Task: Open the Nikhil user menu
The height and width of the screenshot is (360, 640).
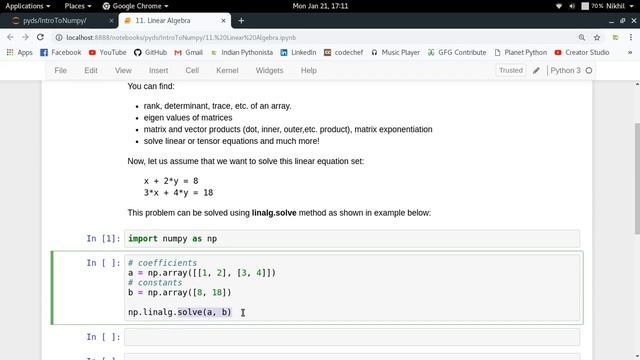Action: click(620, 6)
